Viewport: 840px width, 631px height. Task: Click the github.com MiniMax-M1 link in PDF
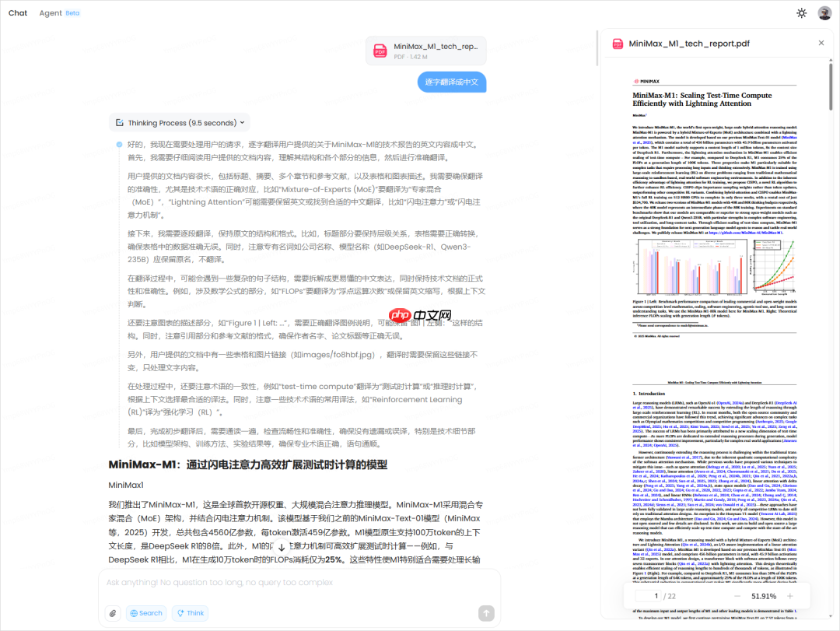tap(746, 233)
